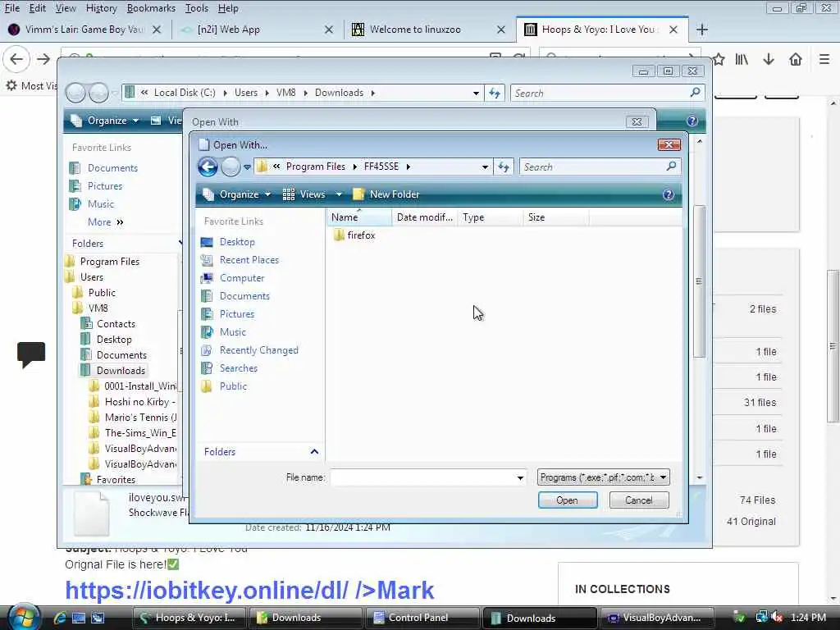Sort by Name column header

(x=359, y=217)
